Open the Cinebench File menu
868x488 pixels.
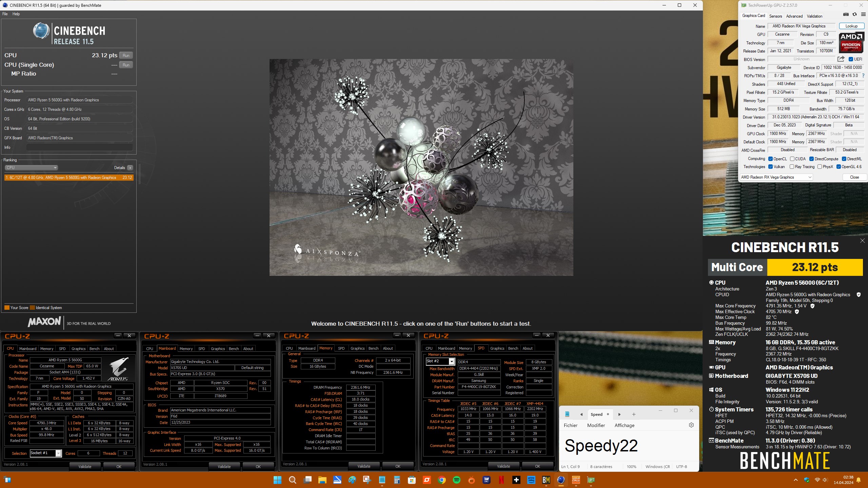pos(5,14)
